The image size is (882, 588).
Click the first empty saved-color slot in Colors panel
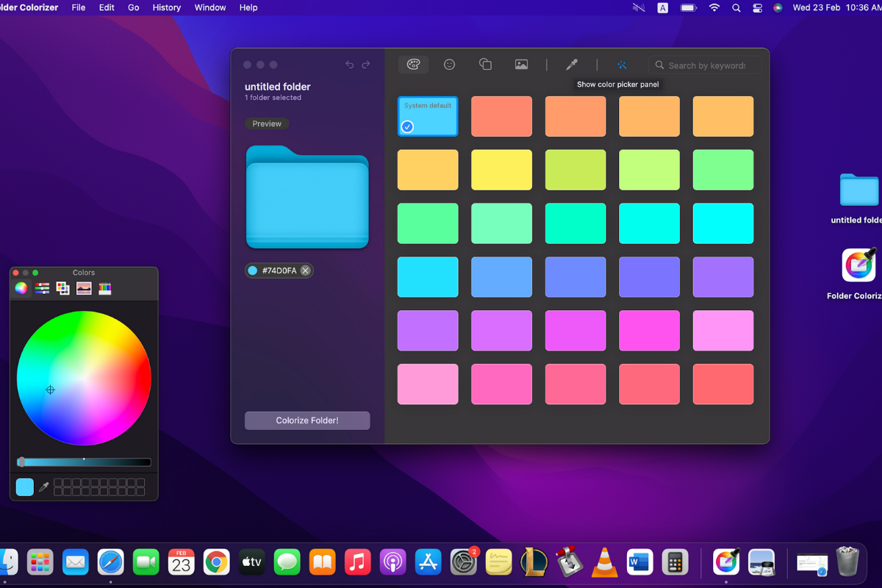tap(59, 483)
